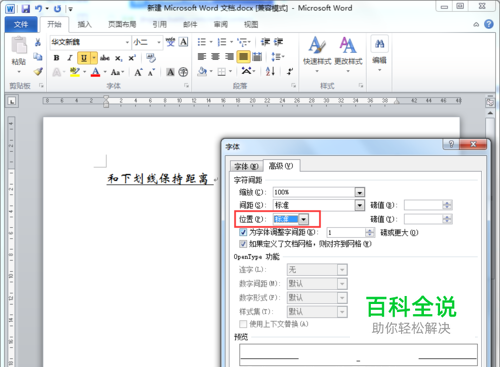Click the Copy icon in clipboard group
Viewport: 500px width, 367px height.
38,57
